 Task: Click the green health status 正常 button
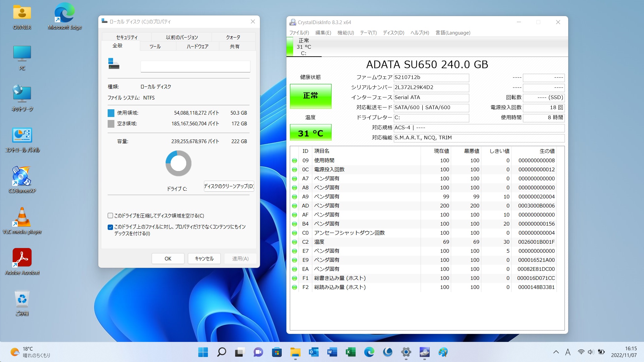click(x=310, y=96)
